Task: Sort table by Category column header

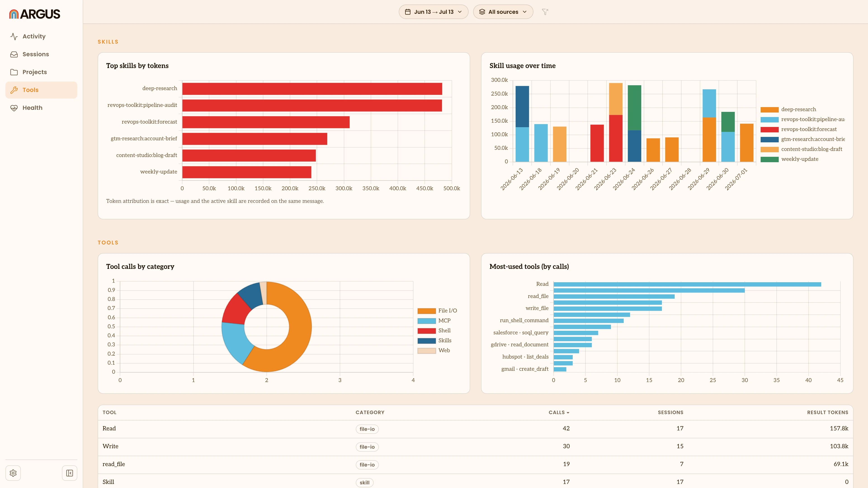Action: 370,413
